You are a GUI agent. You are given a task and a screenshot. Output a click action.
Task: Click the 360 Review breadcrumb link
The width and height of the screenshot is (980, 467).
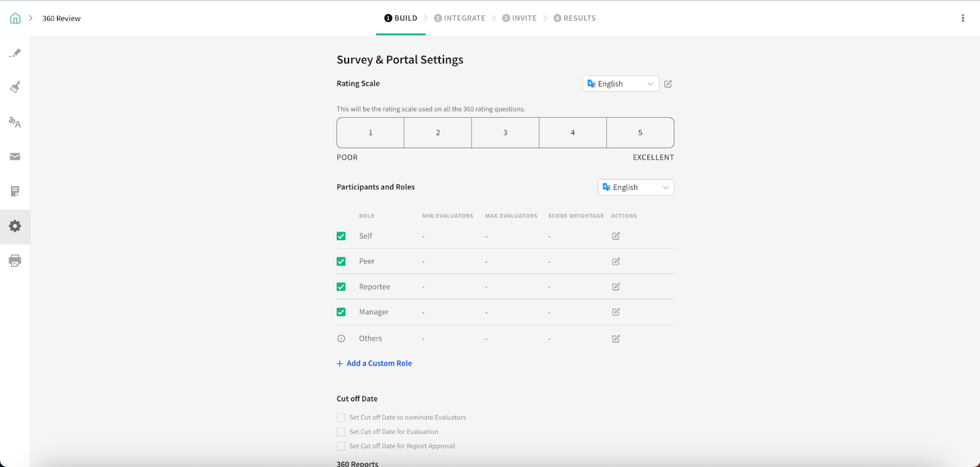[61, 18]
